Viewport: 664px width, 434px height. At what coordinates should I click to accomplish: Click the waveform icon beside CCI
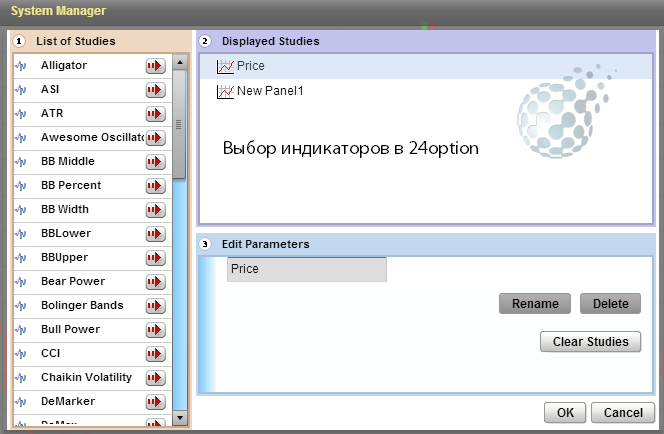[20, 354]
